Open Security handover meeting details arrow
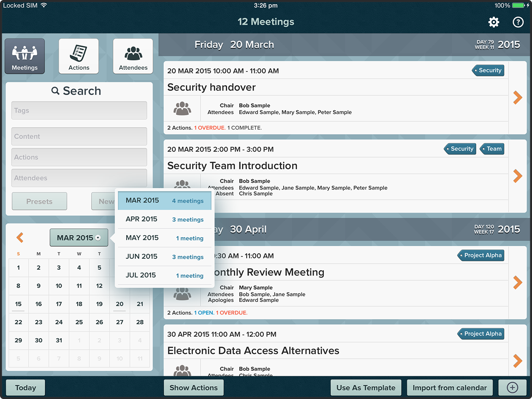Image resolution: width=532 pixels, height=399 pixels. tap(518, 98)
